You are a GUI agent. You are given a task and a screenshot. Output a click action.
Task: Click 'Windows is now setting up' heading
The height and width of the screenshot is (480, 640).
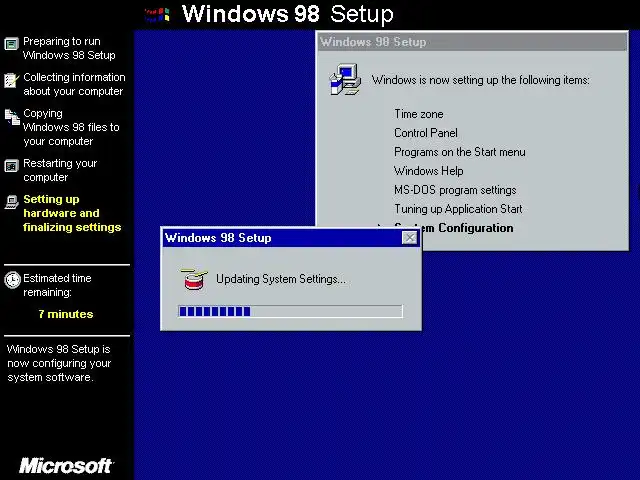click(480, 80)
